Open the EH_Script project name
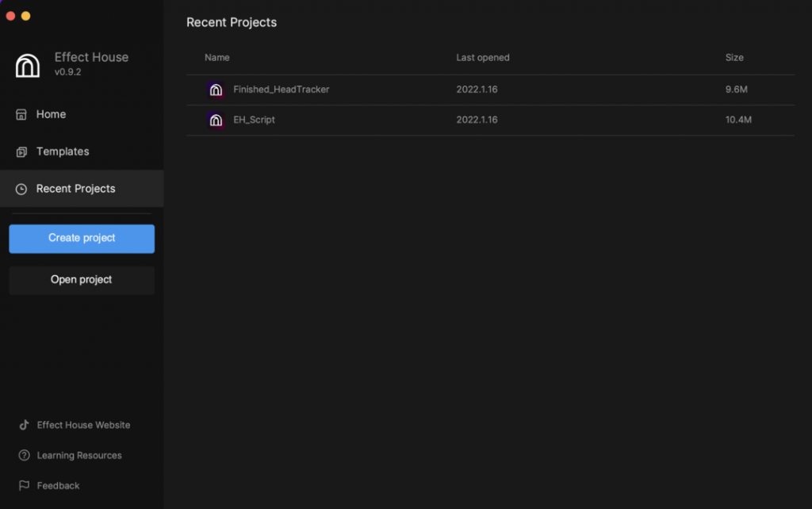The height and width of the screenshot is (509, 812). click(x=254, y=120)
